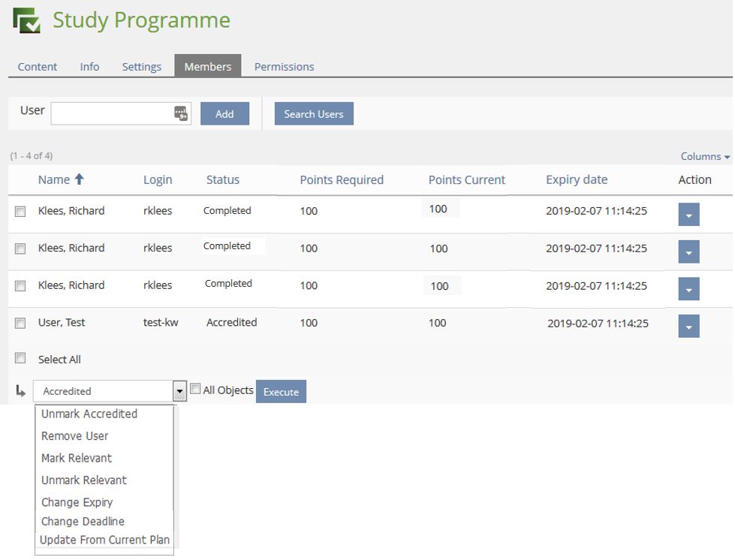Check the box for User, Test row
Viewport: 735px width, 560px height.
point(21,324)
